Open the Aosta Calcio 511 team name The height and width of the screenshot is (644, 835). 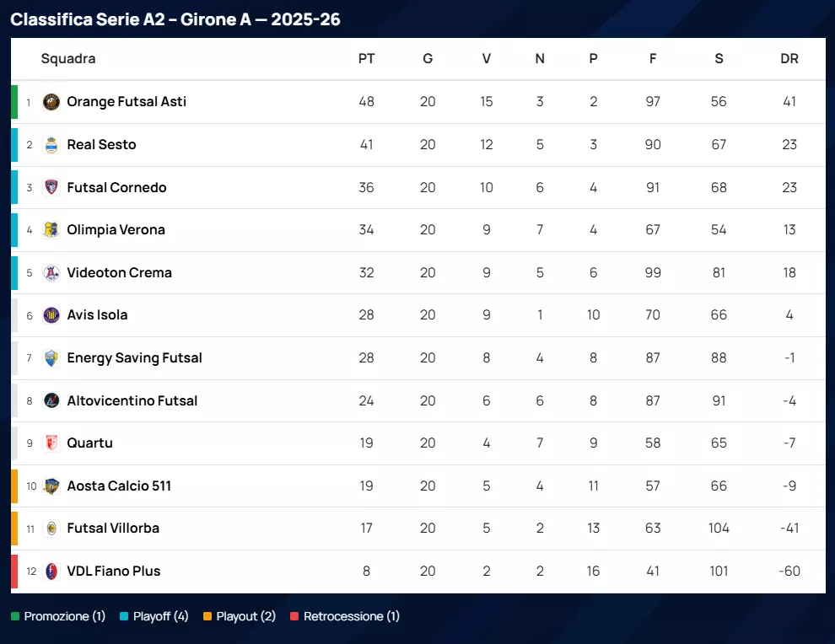click(119, 486)
